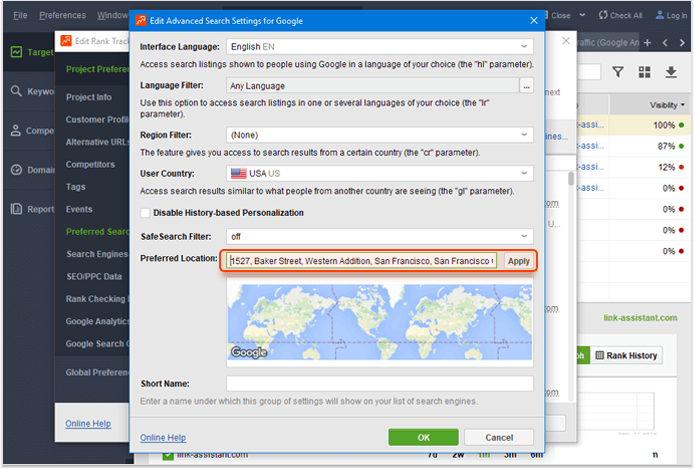Click Cancel in the dialog
Screen dimensions: 694x469
499,437
